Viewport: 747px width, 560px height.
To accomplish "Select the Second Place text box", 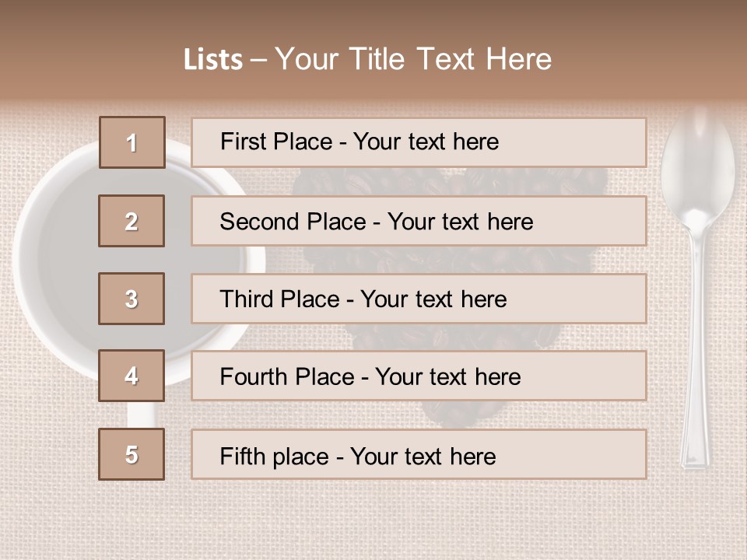I will pyautogui.click(x=419, y=221).
